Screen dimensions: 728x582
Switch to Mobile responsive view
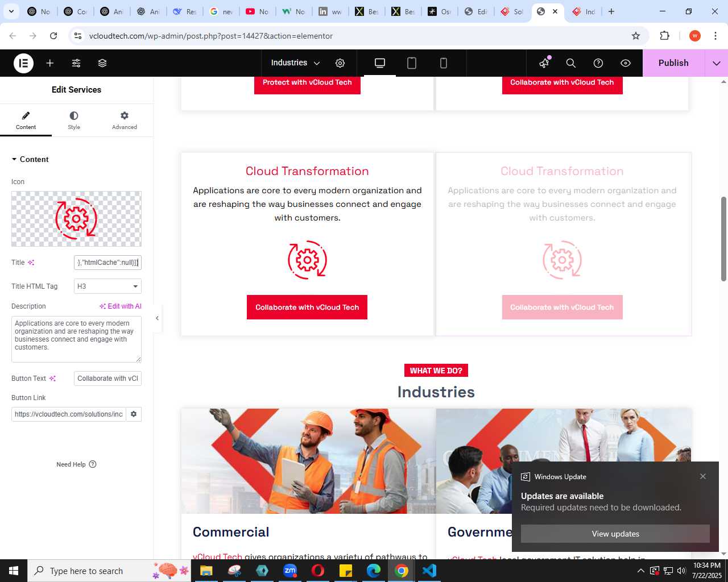coord(444,63)
